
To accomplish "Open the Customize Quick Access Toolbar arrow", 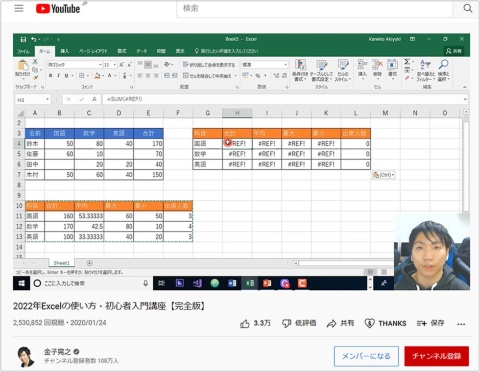I will click(x=58, y=39).
